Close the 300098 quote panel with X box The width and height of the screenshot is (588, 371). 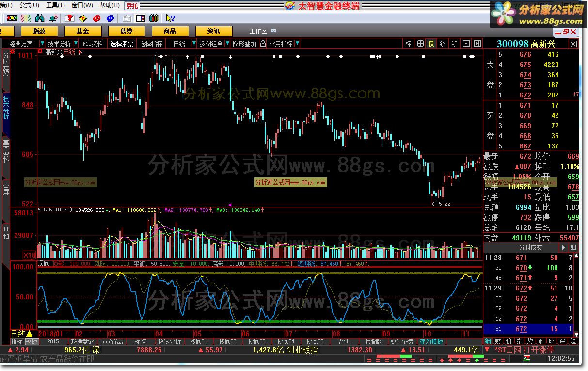(573, 44)
